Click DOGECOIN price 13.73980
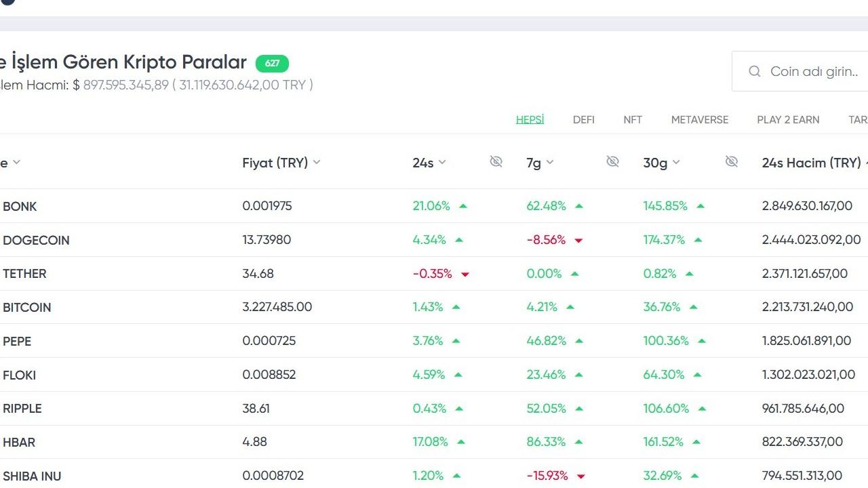The image size is (868, 488). click(267, 240)
